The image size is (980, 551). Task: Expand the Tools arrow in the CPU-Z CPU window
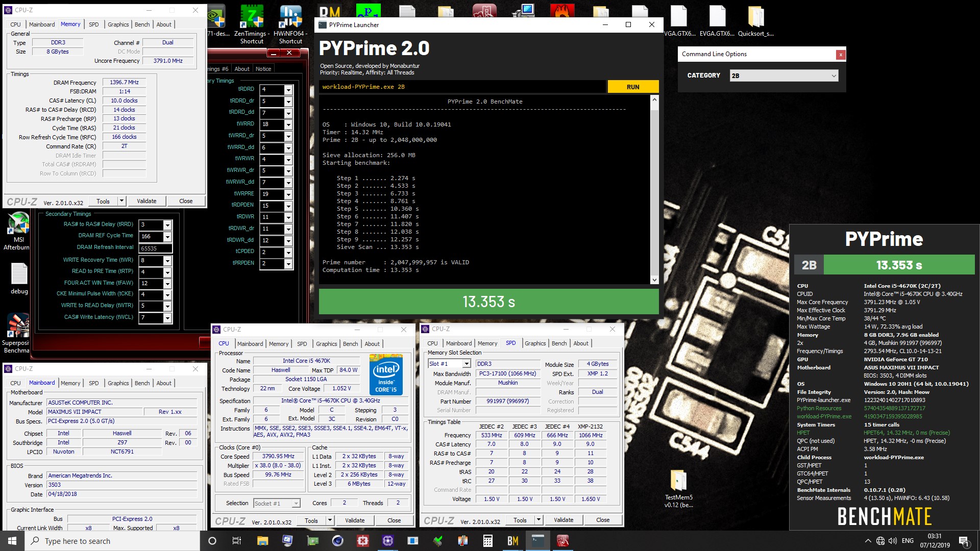[330, 520]
